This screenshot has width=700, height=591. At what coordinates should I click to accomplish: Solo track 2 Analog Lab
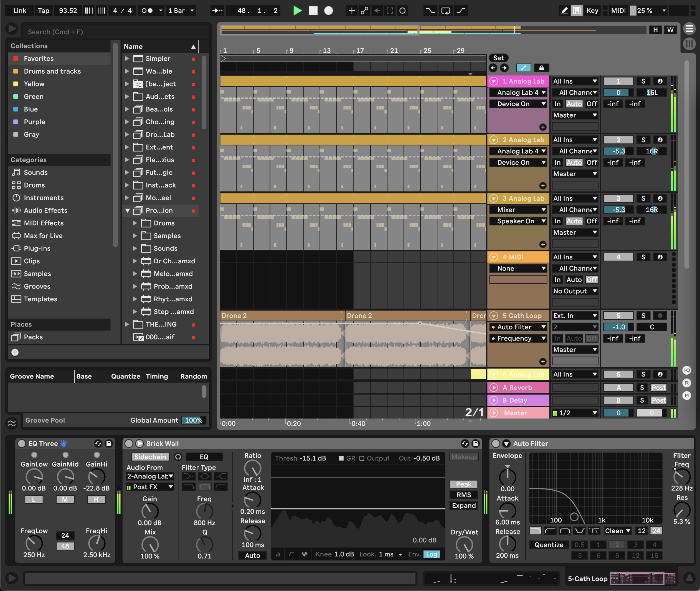(643, 140)
